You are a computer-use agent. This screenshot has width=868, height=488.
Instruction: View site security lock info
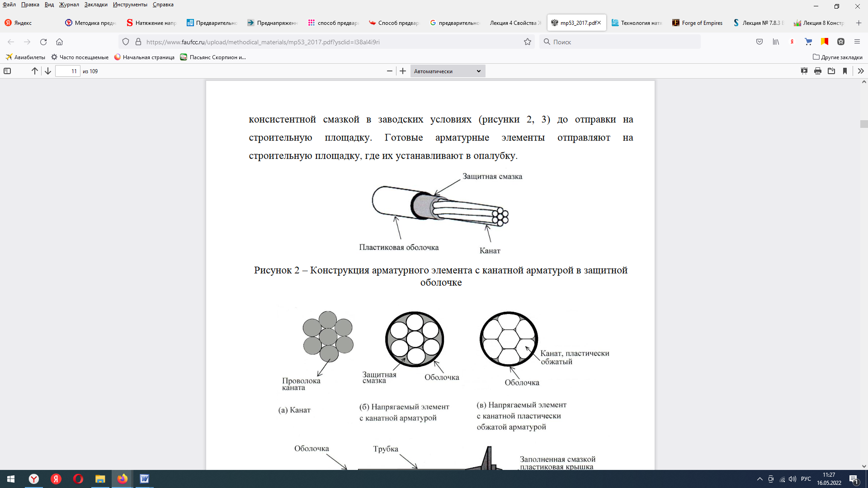pyautogui.click(x=138, y=42)
